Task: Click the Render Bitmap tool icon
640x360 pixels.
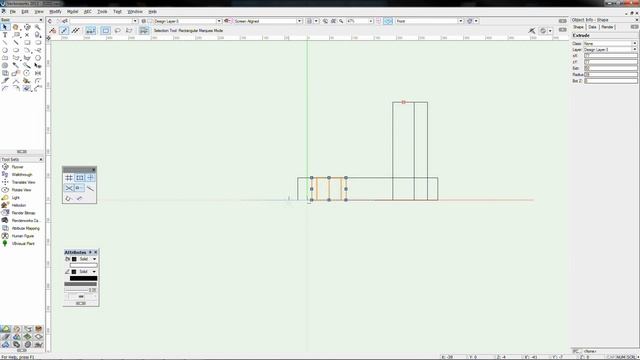Action: click(5, 213)
